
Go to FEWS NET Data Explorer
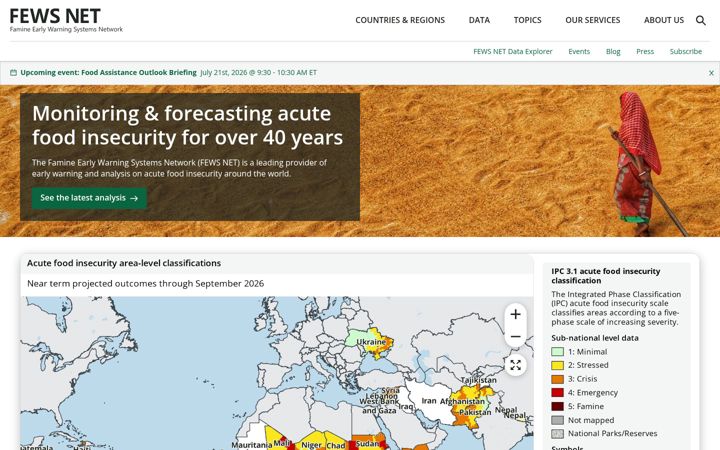512,51
